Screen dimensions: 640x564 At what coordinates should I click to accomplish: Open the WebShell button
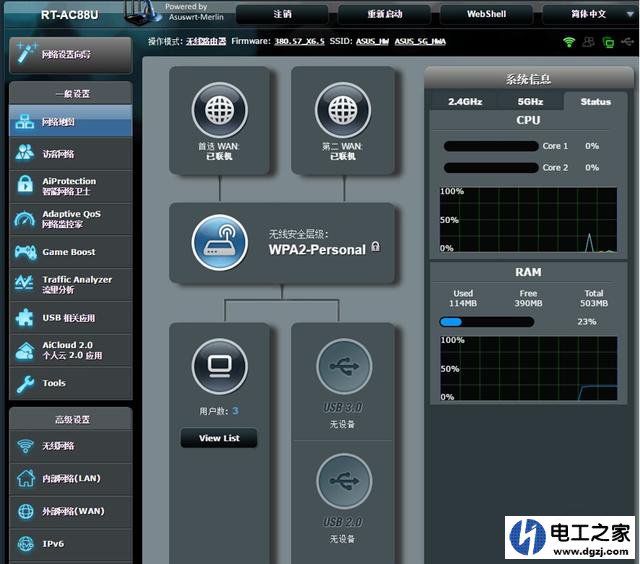point(486,14)
